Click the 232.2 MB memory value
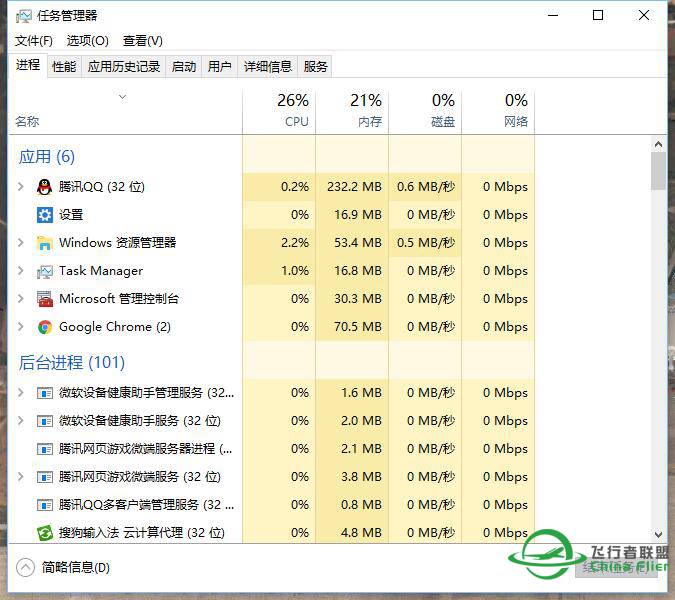The height and width of the screenshot is (600, 675). click(x=354, y=187)
